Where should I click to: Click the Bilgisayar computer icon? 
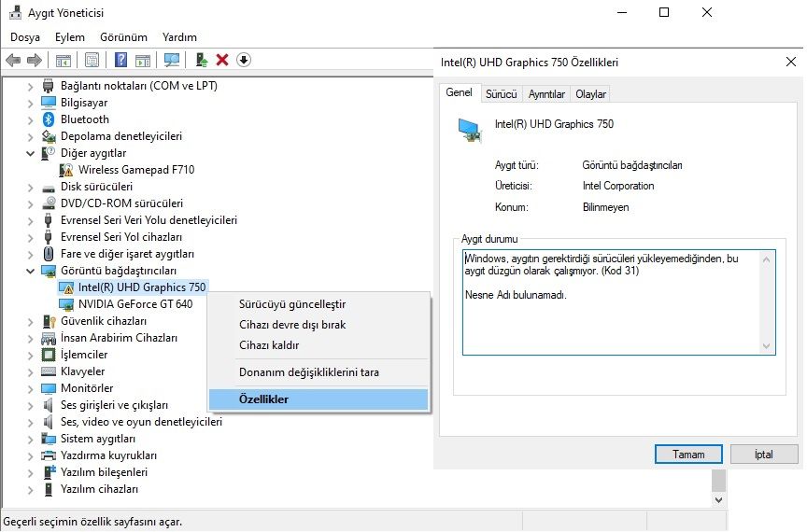click(x=49, y=103)
